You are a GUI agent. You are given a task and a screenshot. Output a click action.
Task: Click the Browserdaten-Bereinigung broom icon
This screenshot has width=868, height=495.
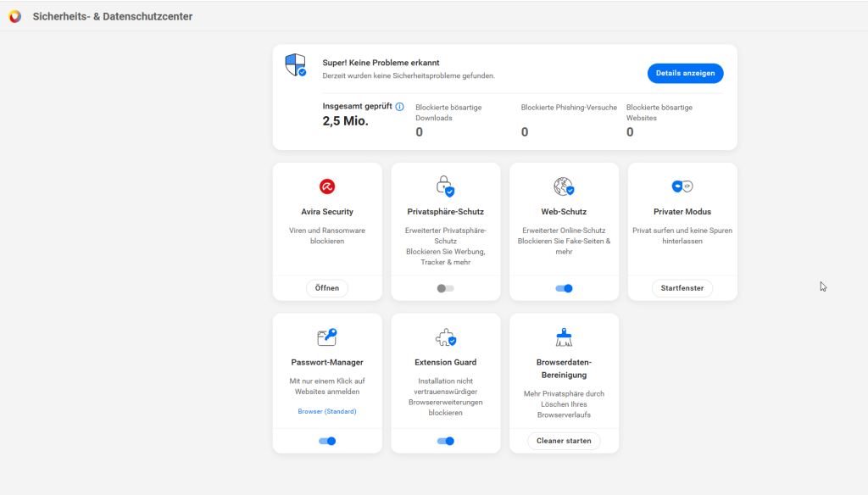point(564,336)
